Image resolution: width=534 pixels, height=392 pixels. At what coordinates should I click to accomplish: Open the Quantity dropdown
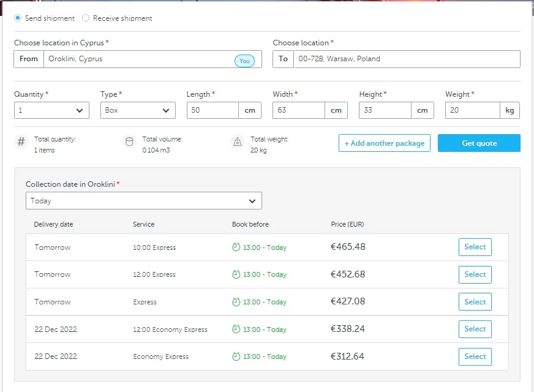[51, 110]
